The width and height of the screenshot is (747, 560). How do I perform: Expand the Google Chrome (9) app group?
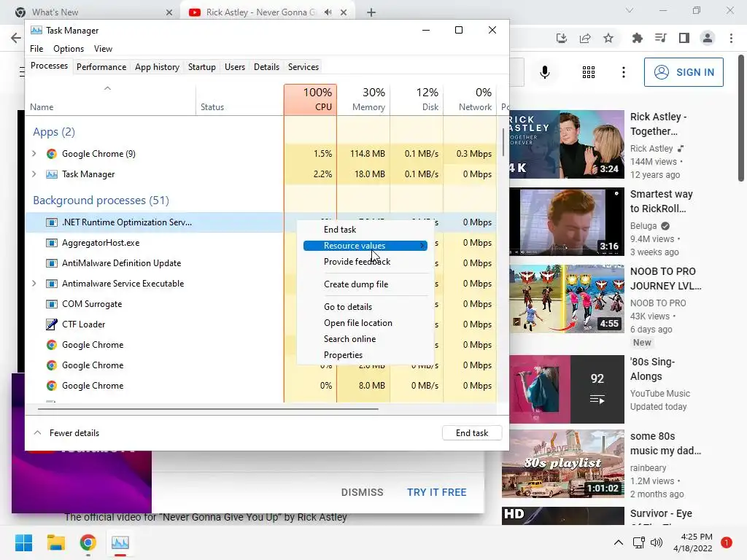[34, 153]
